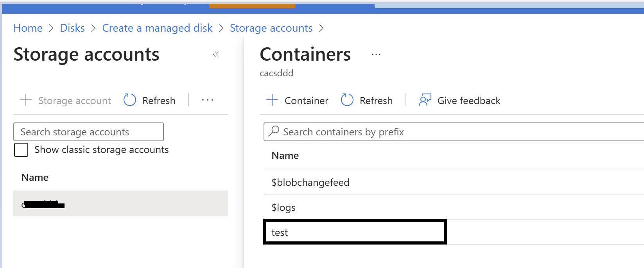644x268 pixels.
Task: Click the refresh icon in Containers toolbar
Action: coord(347,100)
